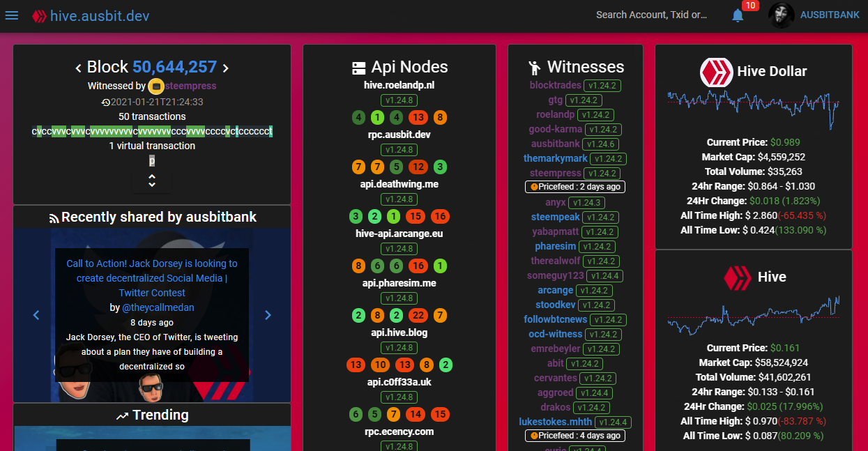Image resolution: width=868 pixels, height=451 pixels.
Task: Click the steempress witness avatar icon
Action: point(156,86)
